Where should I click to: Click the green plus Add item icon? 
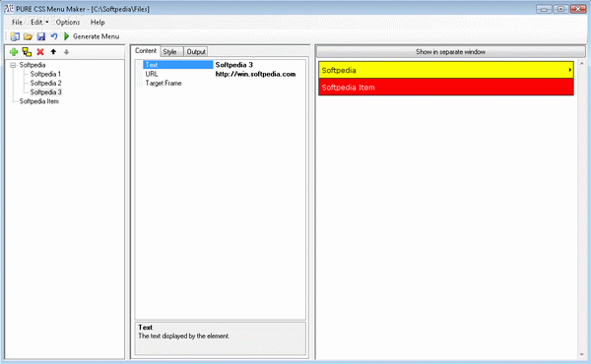[x=14, y=52]
